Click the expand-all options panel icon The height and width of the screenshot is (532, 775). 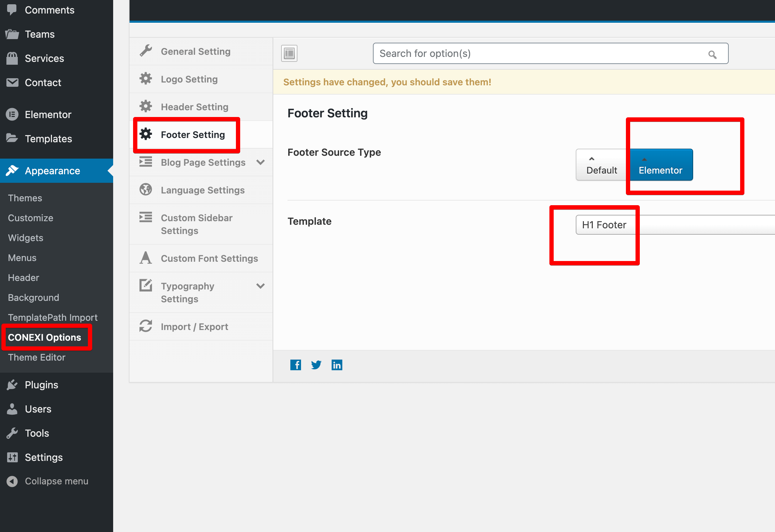(289, 53)
